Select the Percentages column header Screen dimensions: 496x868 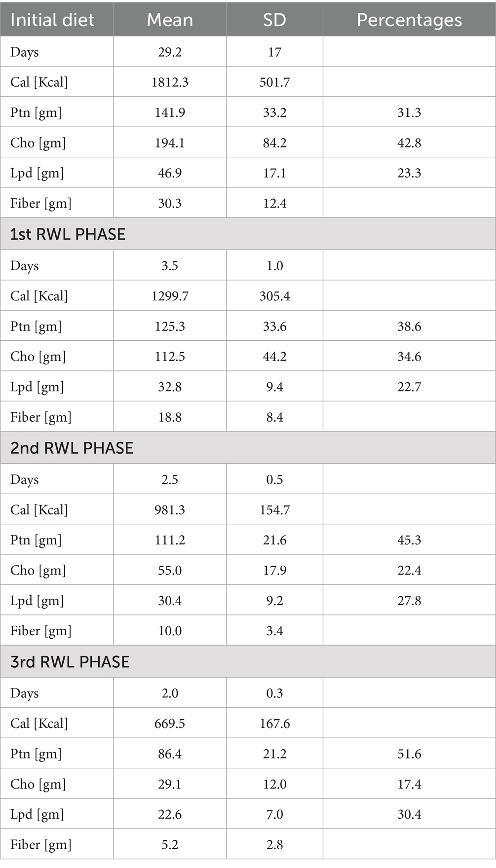(x=409, y=20)
